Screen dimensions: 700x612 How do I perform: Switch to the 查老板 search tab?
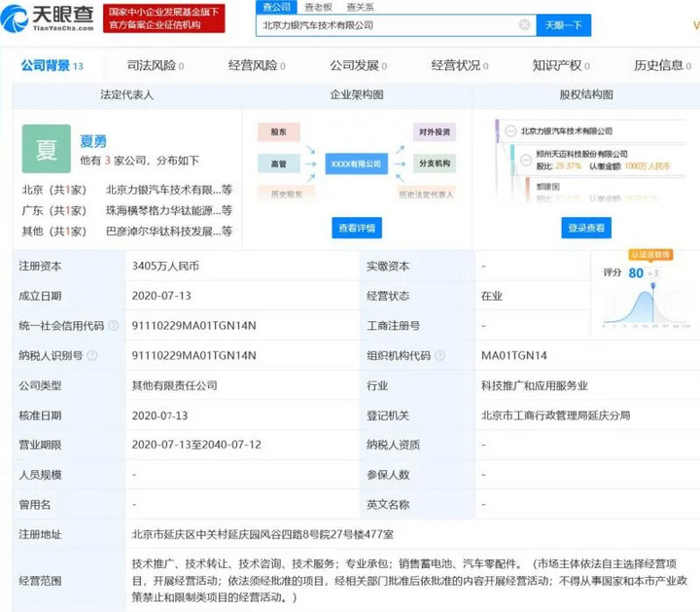pos(318,7)
